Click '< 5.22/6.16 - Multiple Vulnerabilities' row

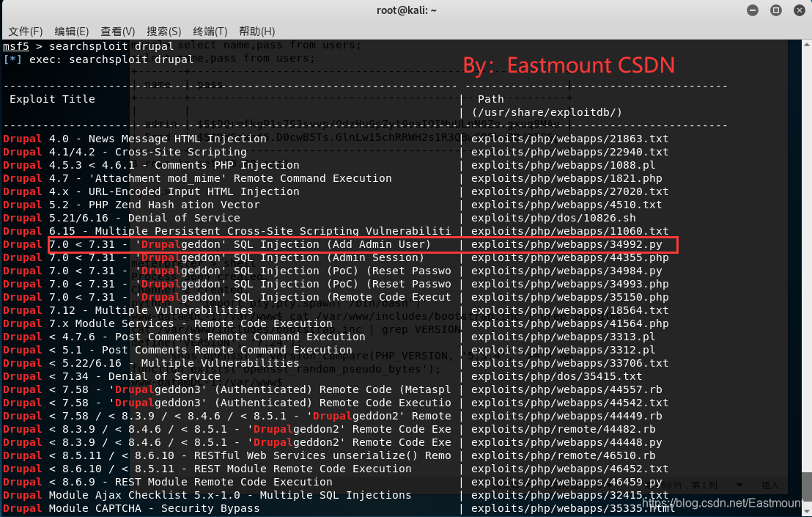pyautogui.click(x=151, y=363)
